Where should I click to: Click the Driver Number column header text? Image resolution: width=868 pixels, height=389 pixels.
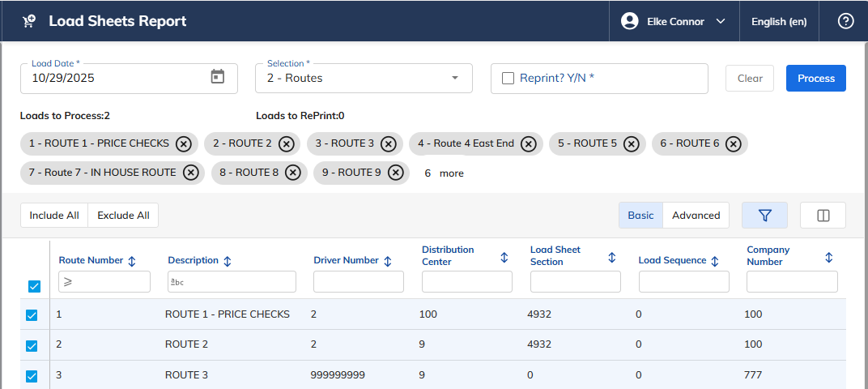point(346,260)
